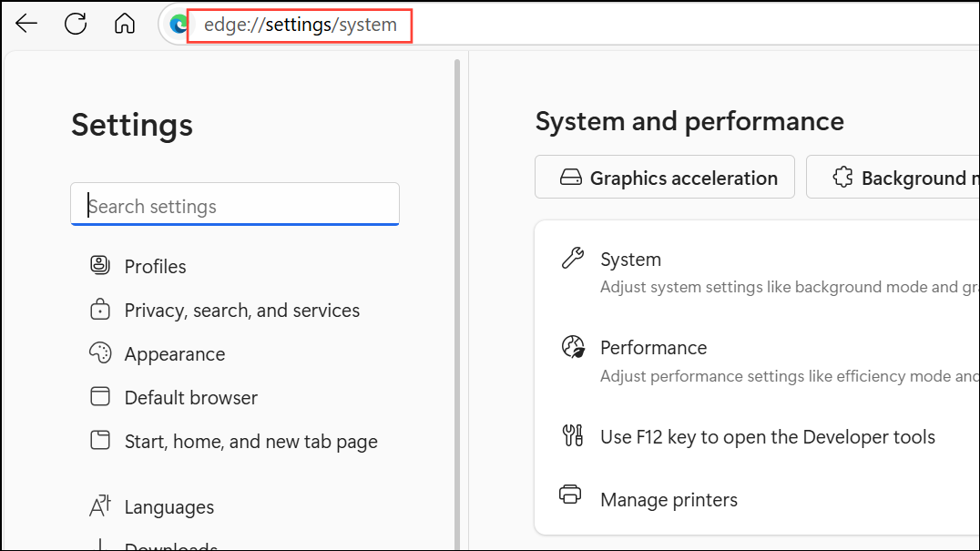This screenshot has height=551, width=980.
Task: Go to the Home page icon
Action: [125, 25]
